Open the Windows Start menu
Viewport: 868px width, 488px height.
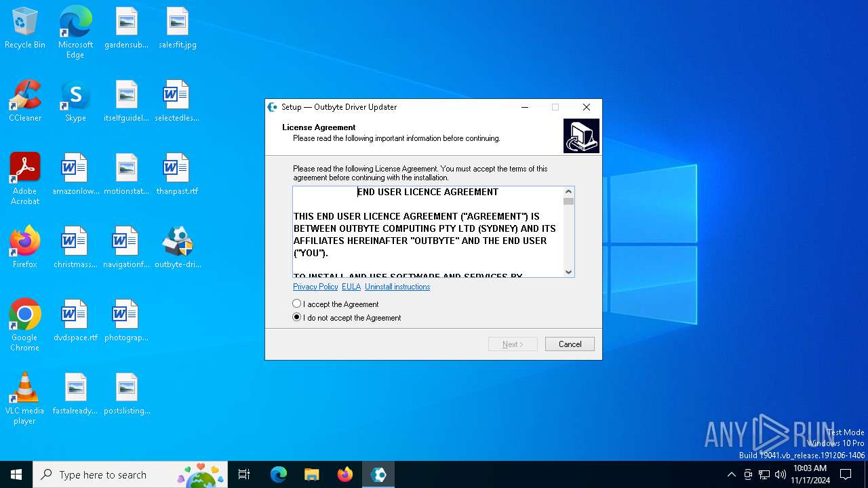pyautogui.click(x=16, y=474)
